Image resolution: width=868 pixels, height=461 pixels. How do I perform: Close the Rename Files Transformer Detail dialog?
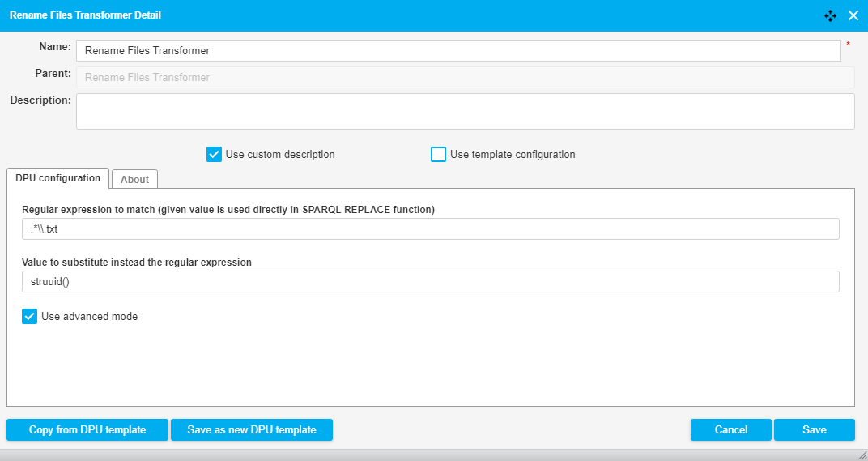(853, 15)
